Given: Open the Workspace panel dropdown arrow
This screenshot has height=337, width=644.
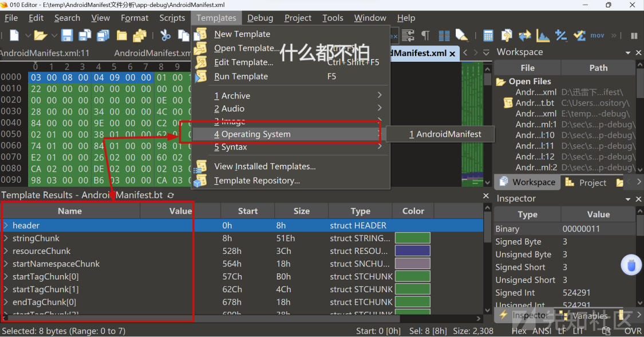Looking at the screenshot, I should 628,53.
